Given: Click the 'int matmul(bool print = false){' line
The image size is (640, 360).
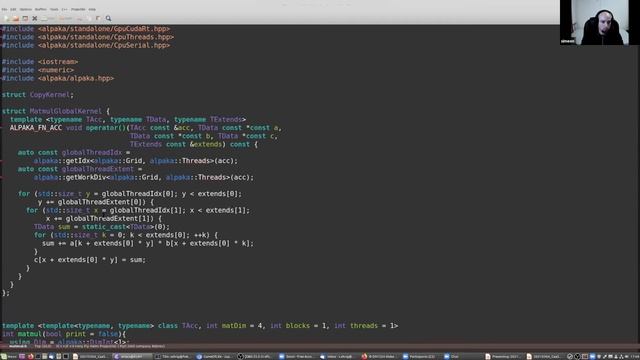Looking at the screenshot, I should point(64,334).
